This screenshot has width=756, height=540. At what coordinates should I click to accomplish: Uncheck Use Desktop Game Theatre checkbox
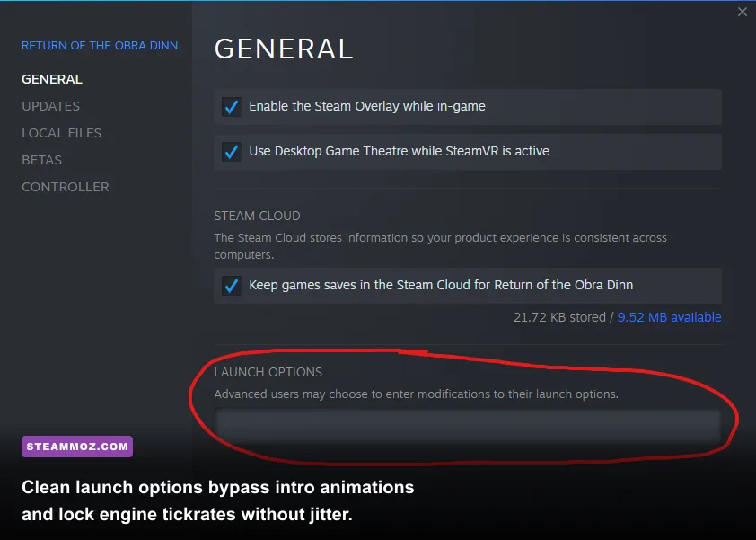point(232,152)
